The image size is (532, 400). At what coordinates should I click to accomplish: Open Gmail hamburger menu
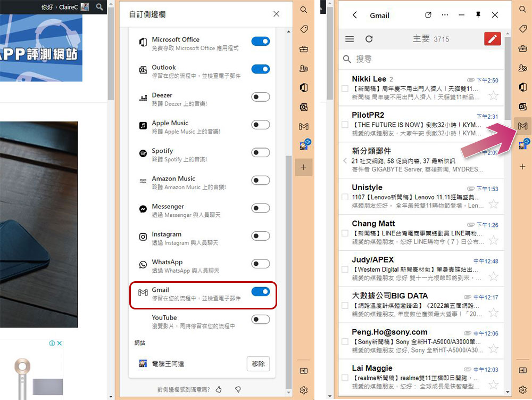350,39
